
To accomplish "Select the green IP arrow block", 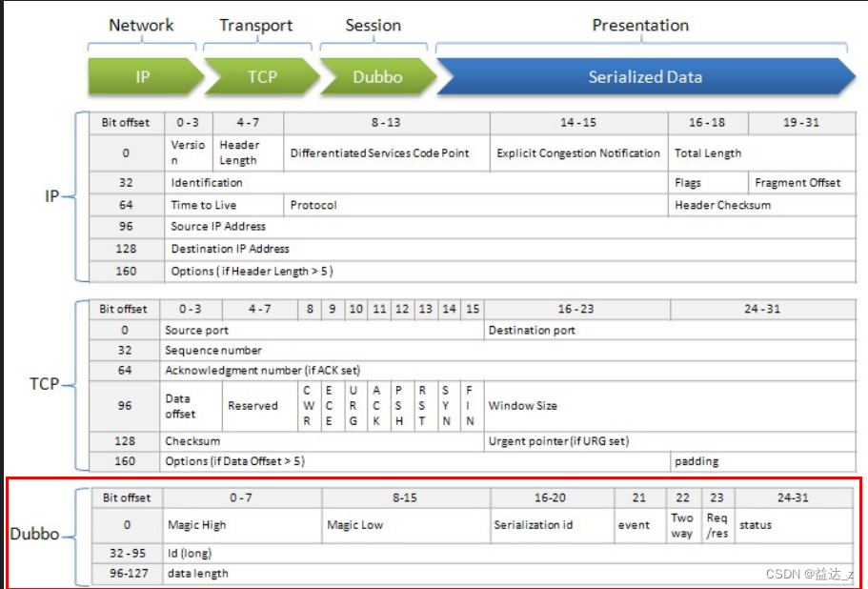I will pyautogui.click(x=146, y=76).
